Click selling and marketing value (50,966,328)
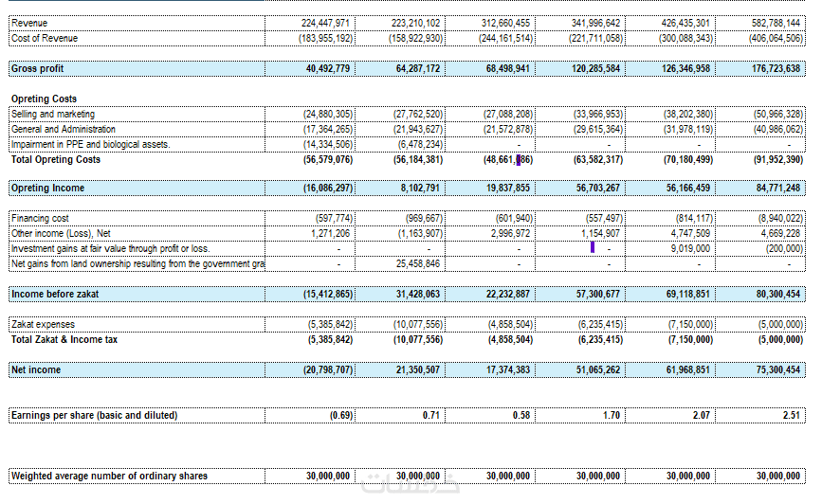Screen dimensions: 822x504 pyautogui.click(x=778, y=115)
